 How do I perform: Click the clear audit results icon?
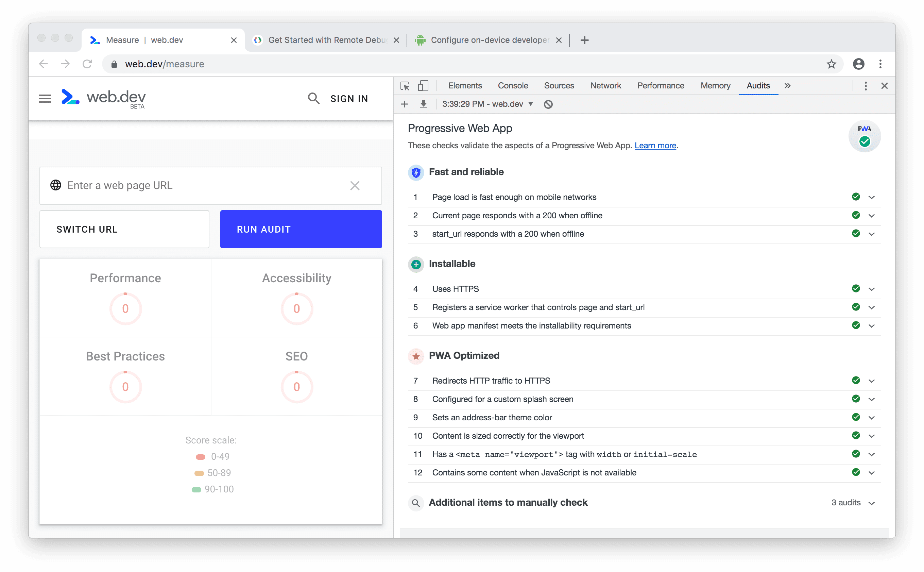pos(549,104)
